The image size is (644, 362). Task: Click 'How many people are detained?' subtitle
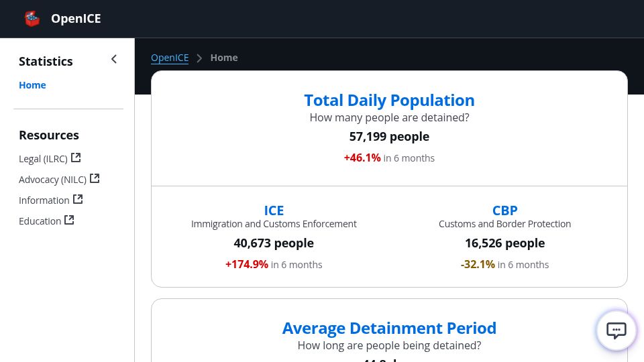click(x=389, y=118)
